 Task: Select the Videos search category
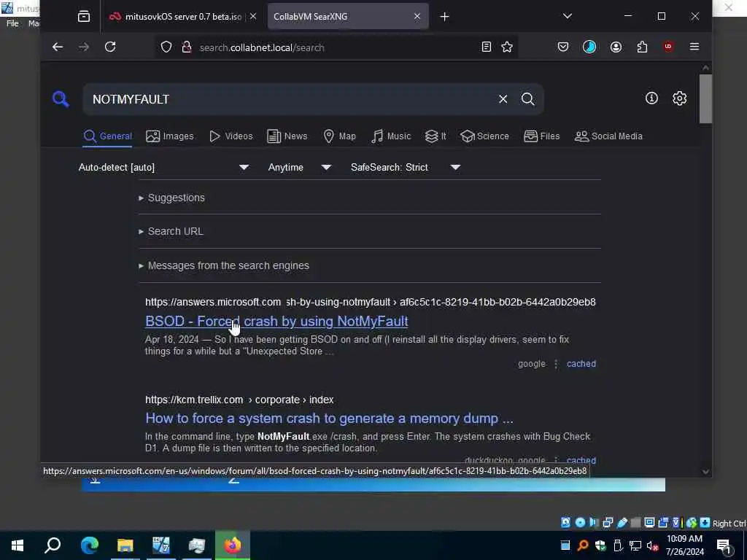231,136
